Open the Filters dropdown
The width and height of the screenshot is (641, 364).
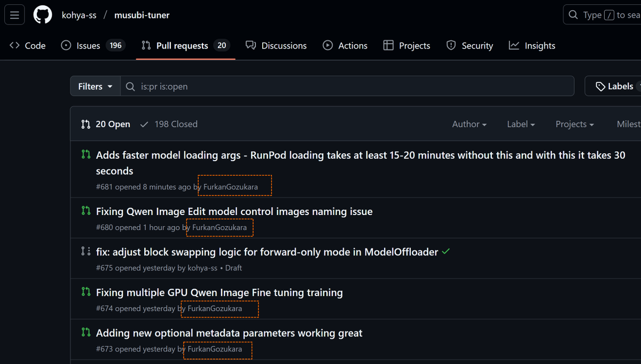(x=95, y=85)
